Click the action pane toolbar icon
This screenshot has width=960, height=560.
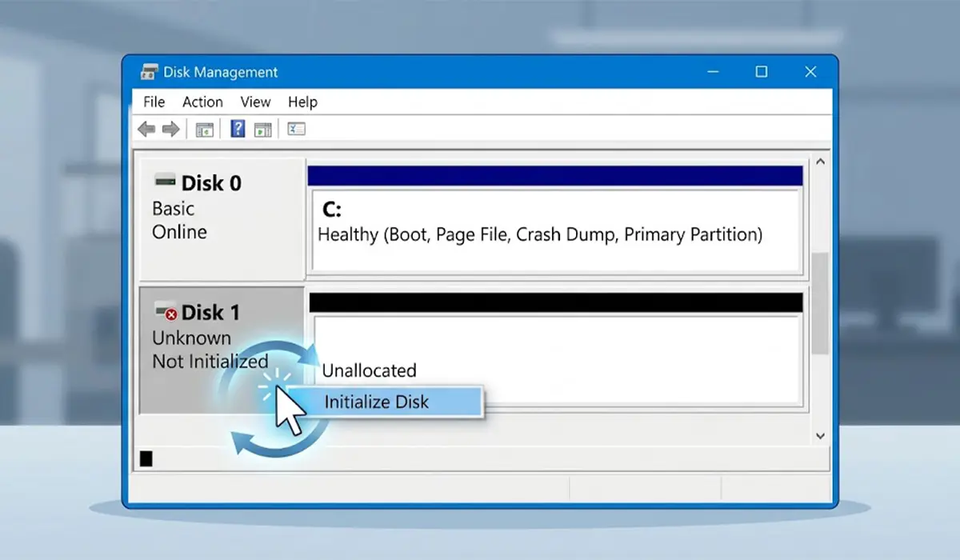[x=263, y=130]
